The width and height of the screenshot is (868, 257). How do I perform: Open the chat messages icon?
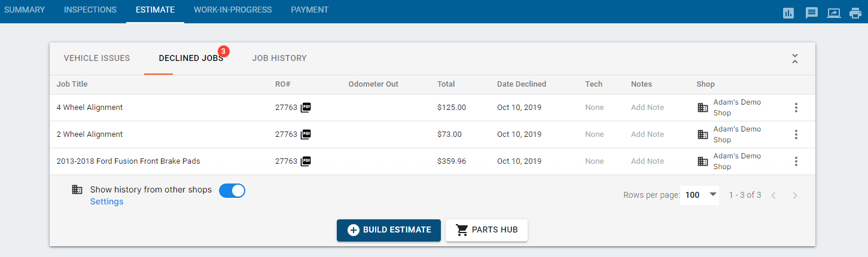point(811,13)
